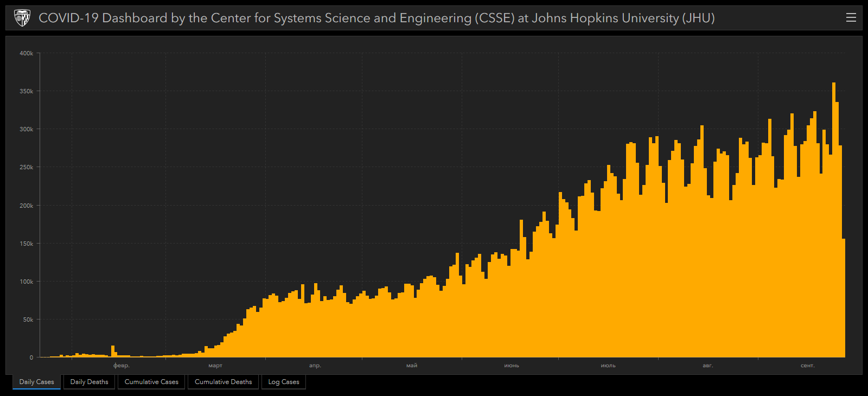This screenshot has height=396, width=868.
Task: Open the Cumulative Cases tab
Action: coord(151,382)
